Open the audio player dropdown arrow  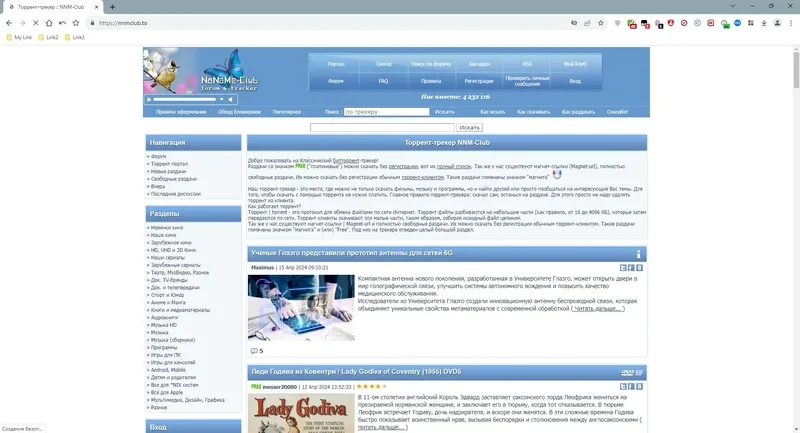click(x=221, y=99)
